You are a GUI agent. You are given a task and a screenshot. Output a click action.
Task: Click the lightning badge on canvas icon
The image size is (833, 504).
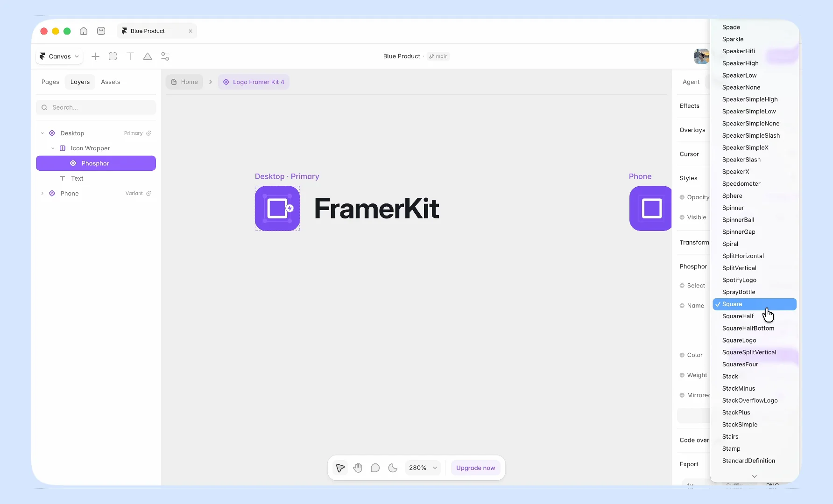pyautogui.click(x=290, y=208)
